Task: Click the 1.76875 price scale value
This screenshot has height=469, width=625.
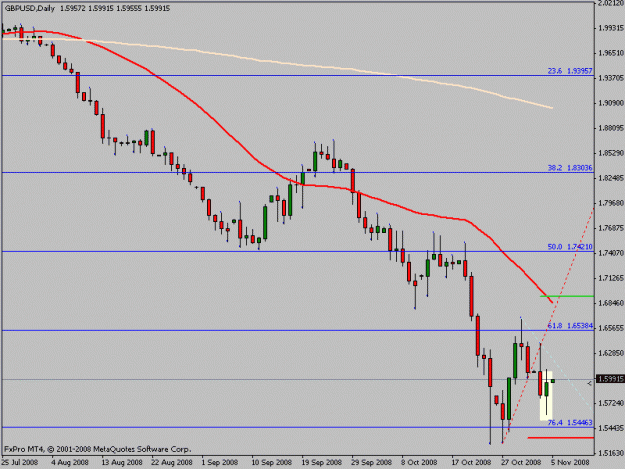Action: (x=611, y=228)
